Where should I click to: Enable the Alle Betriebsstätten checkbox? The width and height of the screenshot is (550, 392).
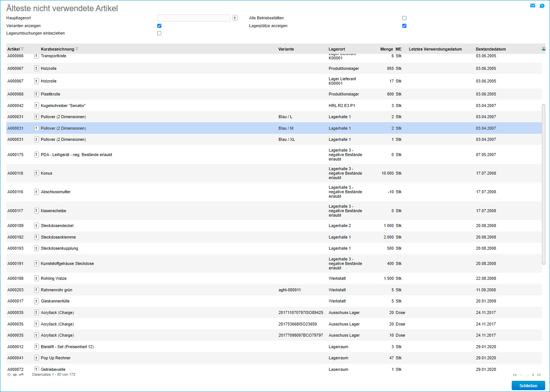pyautogui.click(x=404, y=18)
